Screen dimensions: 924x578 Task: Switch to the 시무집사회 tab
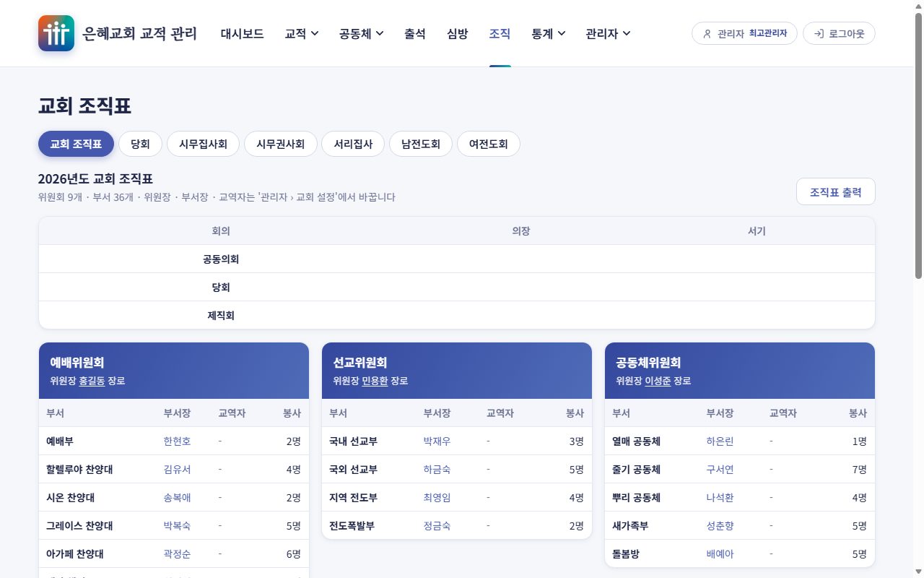coord(203,144)
